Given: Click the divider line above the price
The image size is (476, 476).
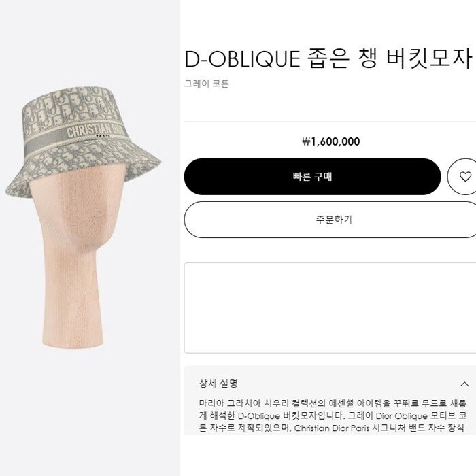Looking at the screenshot, I should tap(330, 122).
